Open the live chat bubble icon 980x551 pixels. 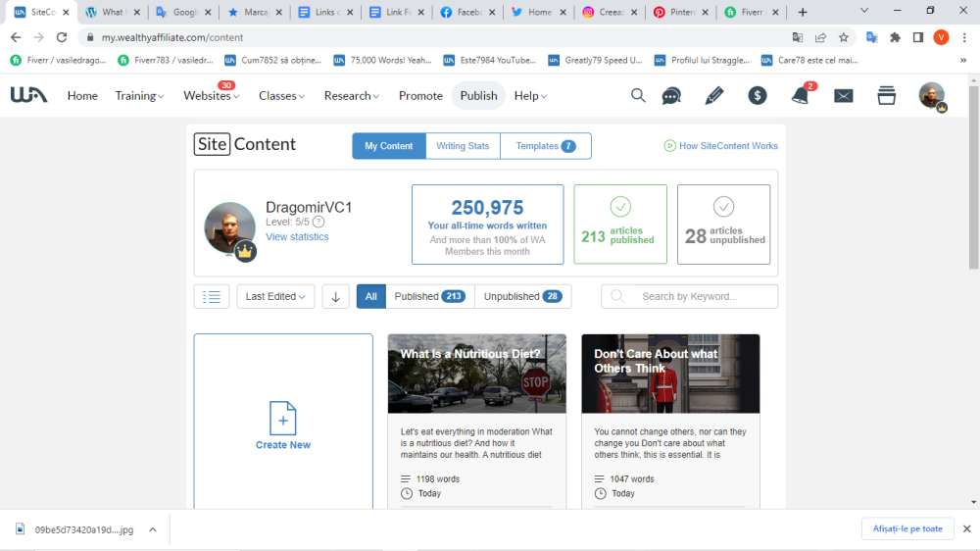671,95
